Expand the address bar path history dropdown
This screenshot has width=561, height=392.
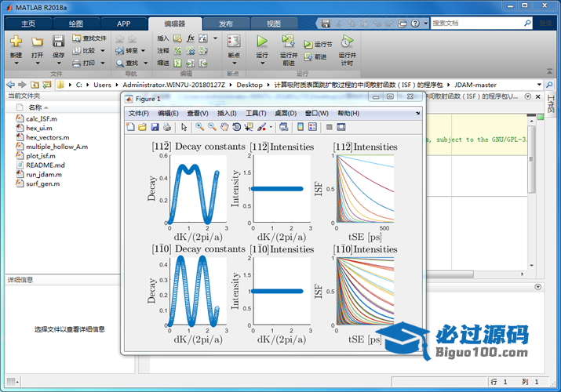point(539,85)
